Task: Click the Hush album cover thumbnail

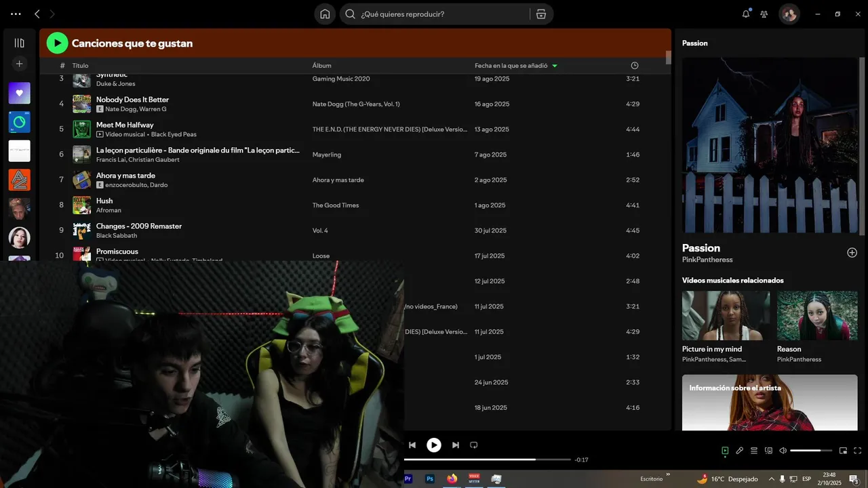Action: pyautogui.click(x=81, y=205)
